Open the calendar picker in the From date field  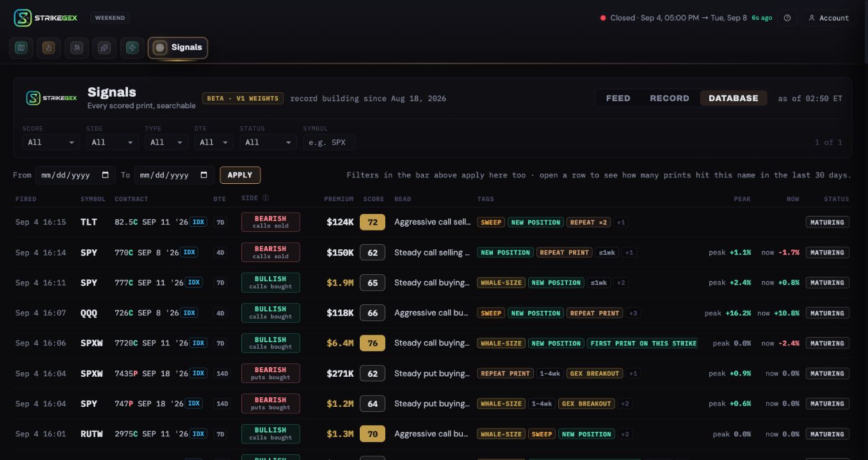point(105,175)
